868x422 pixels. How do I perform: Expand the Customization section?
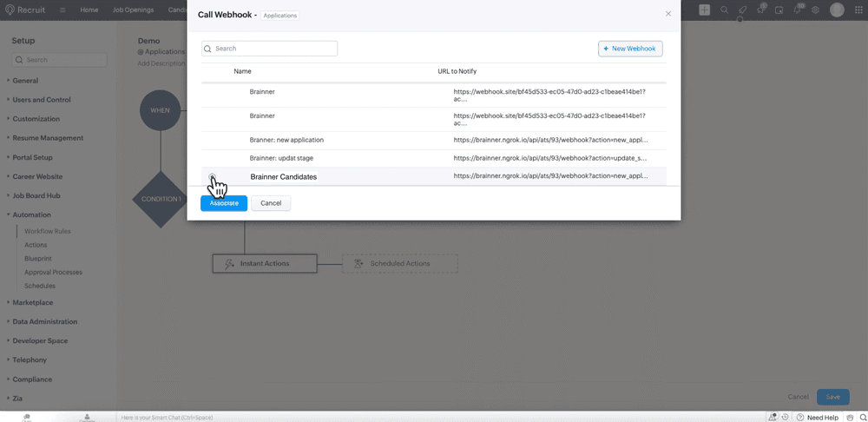point(36,118)
